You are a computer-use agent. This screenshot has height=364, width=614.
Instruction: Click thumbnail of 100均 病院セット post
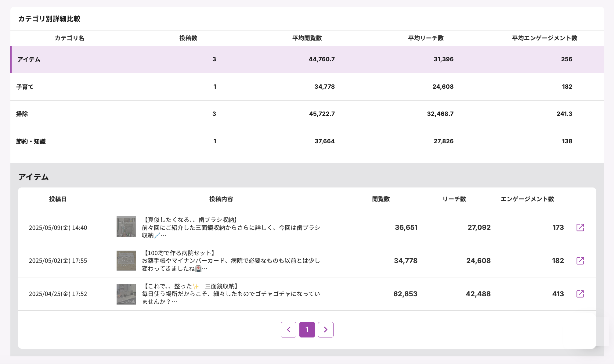click(x=126, y=261)
